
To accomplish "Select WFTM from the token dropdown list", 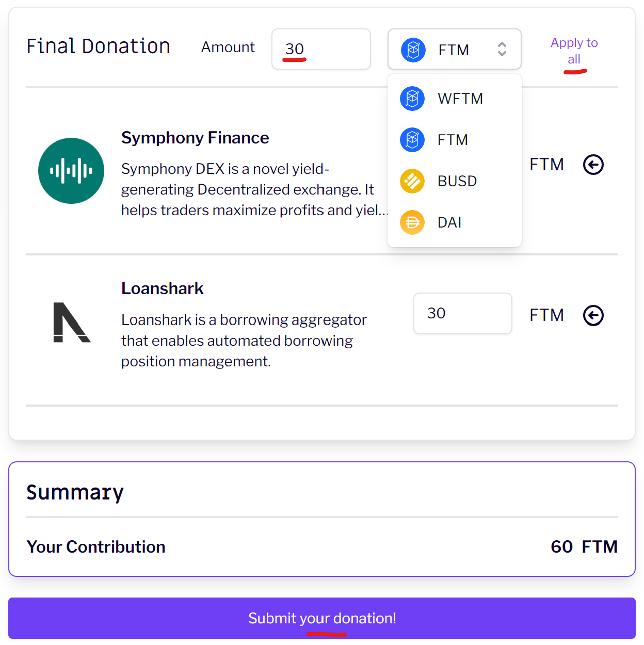I will point(460,99).
